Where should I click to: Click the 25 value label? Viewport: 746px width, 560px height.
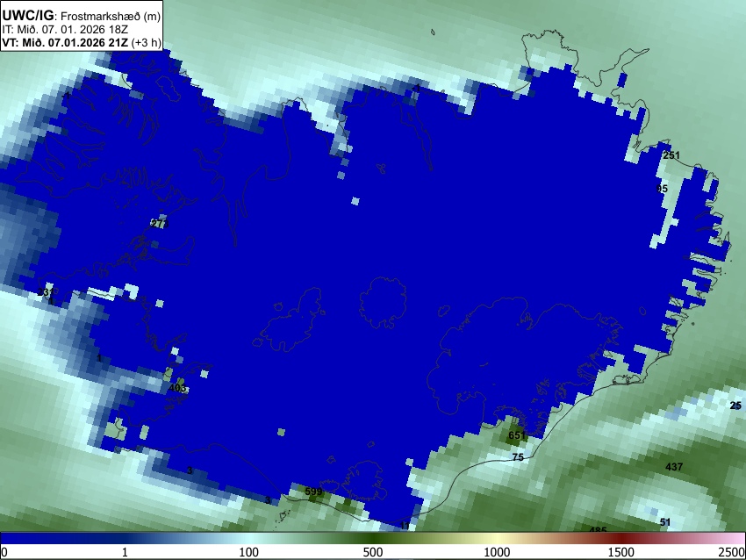[735, 406]
